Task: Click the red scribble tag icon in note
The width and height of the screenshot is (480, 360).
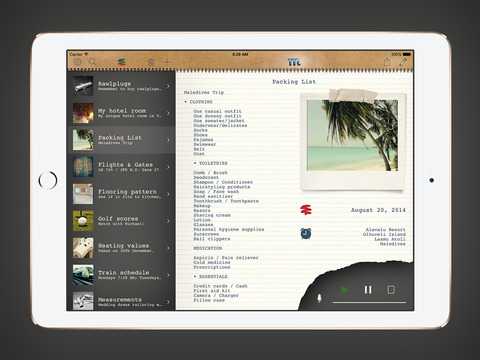Action: pyautogui.click(x=306, y=210)
